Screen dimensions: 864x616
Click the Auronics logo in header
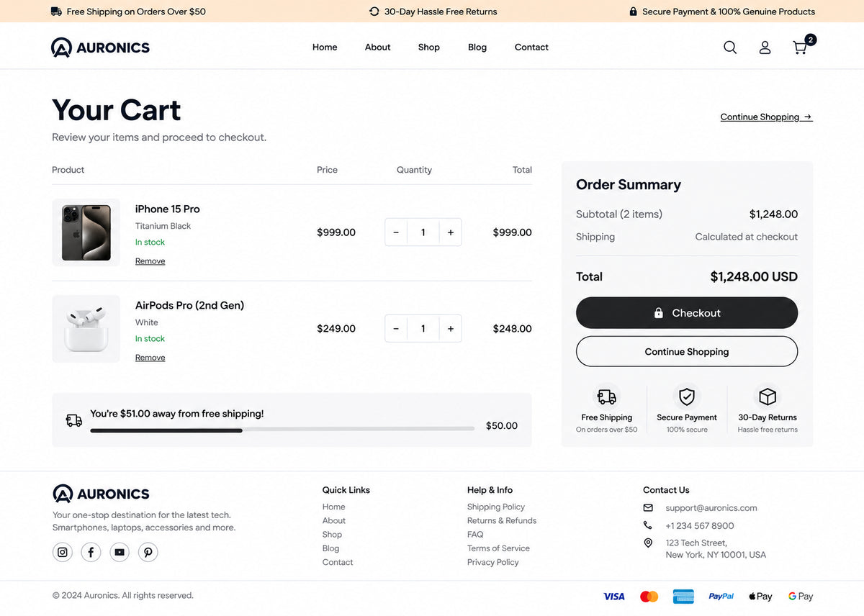click(100, 47)
